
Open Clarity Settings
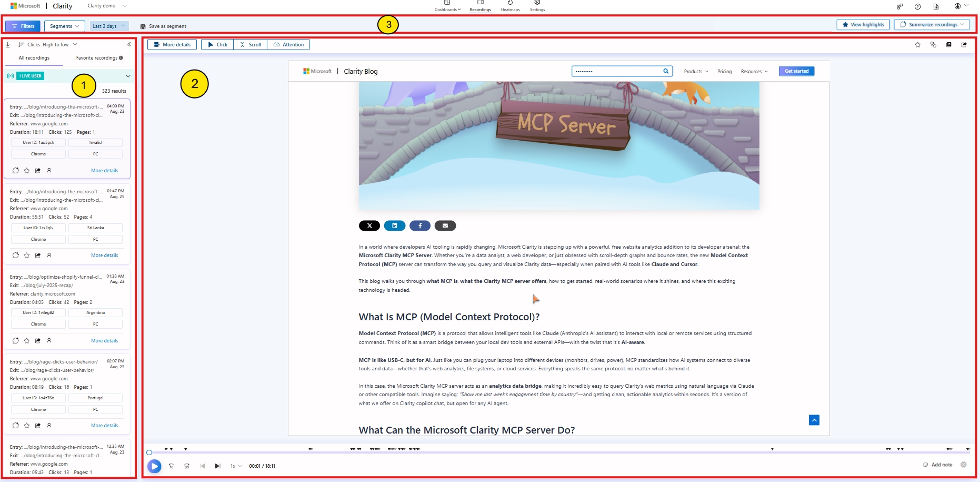coord(537,6)
